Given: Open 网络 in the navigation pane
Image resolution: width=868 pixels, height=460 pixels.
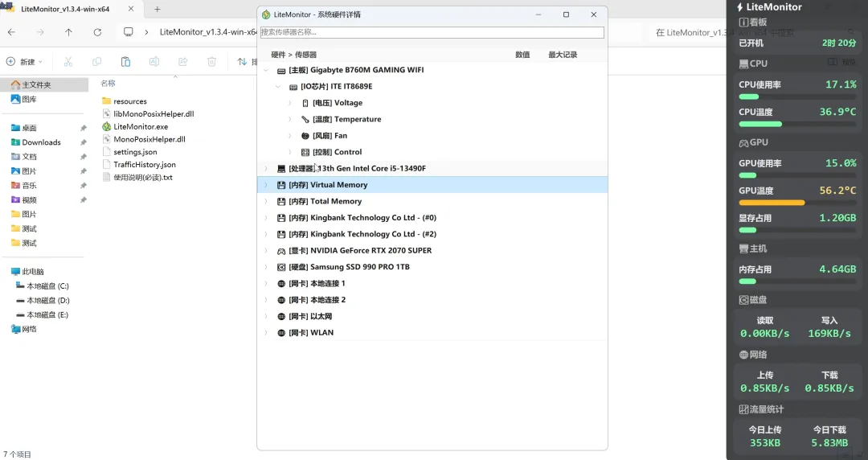Looking at the screenshot, I should (24, 329).
